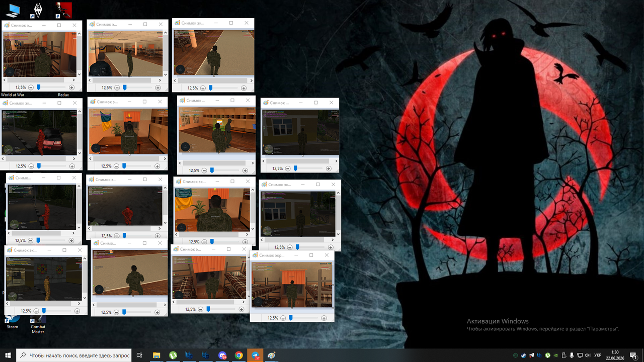Zoom out on the crouching soldier window

pos(117,312)
